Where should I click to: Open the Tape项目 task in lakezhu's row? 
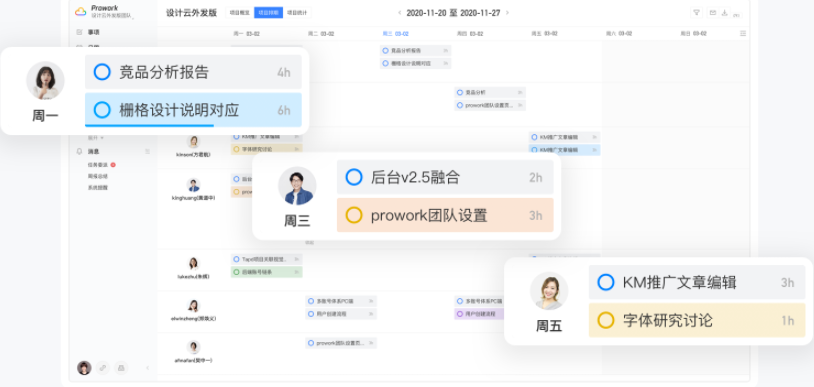[x=266, y=259]
